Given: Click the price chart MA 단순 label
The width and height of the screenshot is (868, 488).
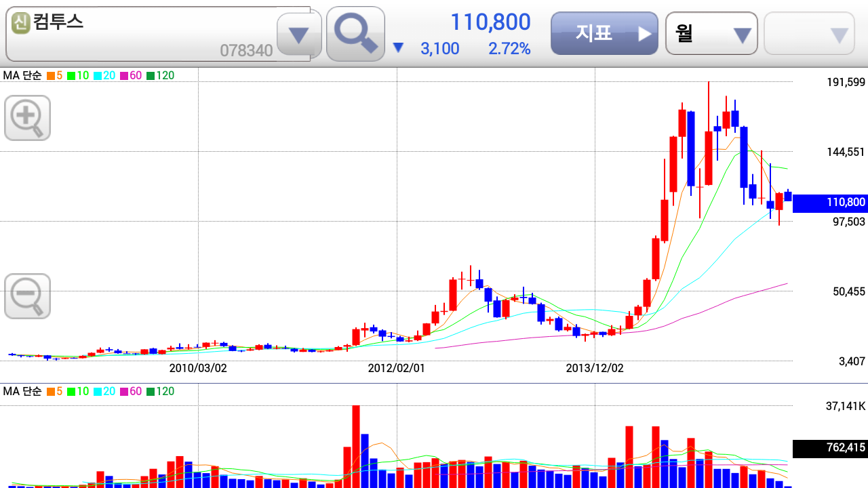Looking at the screenshot, I should [22, 76].
